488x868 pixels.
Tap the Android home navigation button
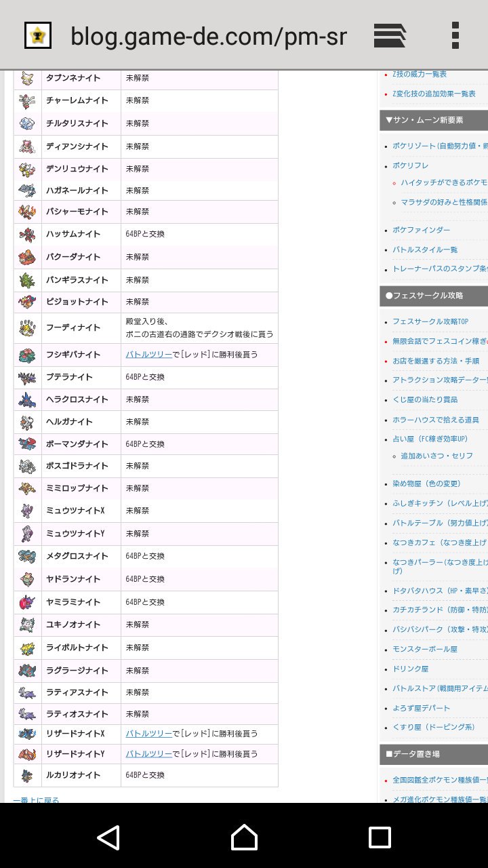click(x=244, y=837)
